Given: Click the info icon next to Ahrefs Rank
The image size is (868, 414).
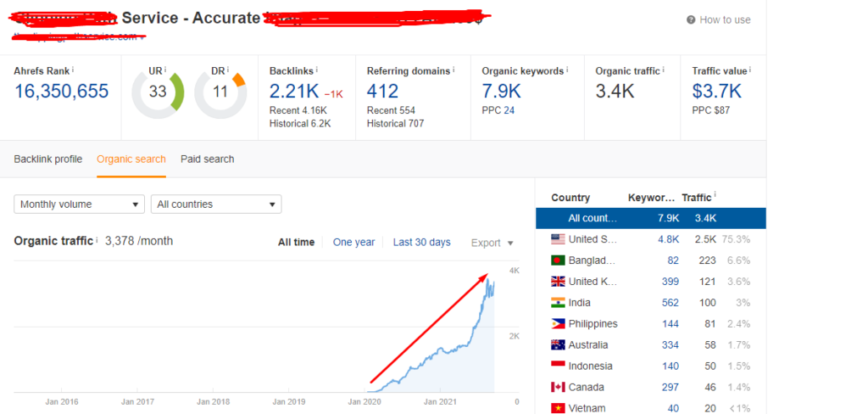Looking at the screenshot, I should [x=73, y=70].
